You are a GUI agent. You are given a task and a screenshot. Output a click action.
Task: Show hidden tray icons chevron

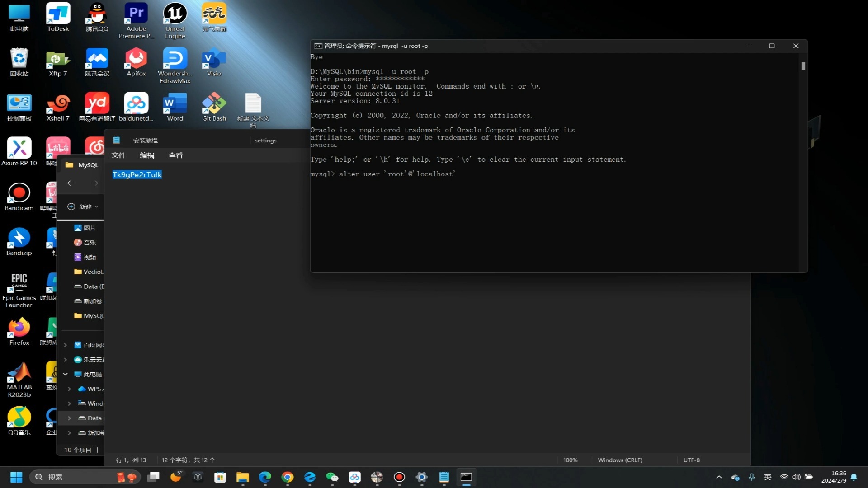(719, 477)
